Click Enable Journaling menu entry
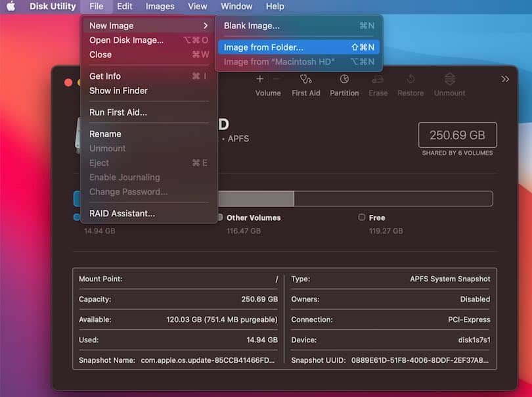 point(148,177)
